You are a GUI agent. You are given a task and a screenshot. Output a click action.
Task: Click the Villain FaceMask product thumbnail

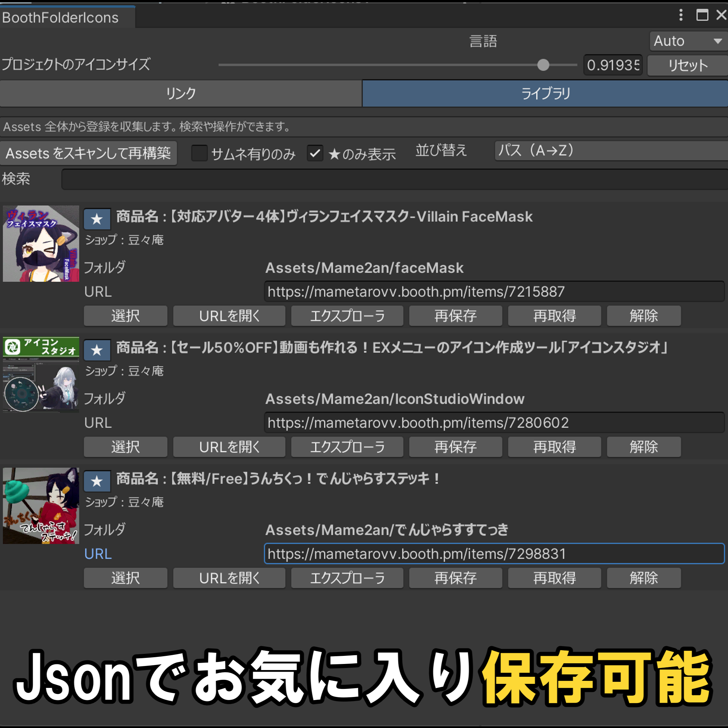tap(41, 243)
